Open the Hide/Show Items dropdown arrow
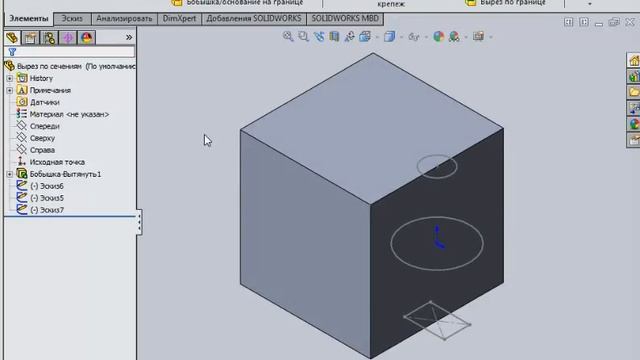 click(x=426, y=37)
